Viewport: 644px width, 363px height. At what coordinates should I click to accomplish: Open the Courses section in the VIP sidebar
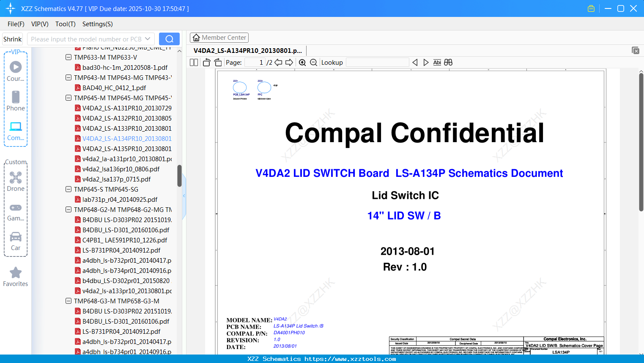click(x=16, y=71)
